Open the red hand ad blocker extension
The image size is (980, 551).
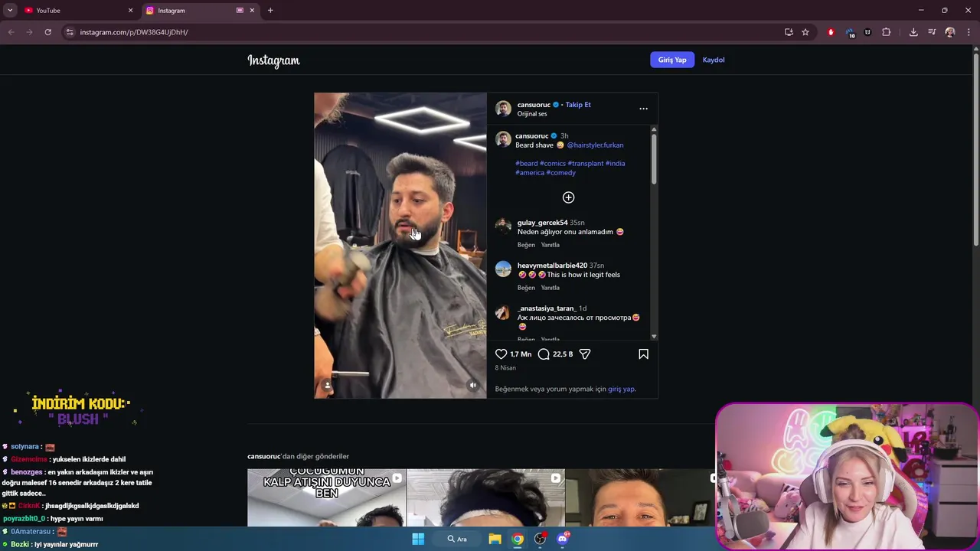click(831, 32)
